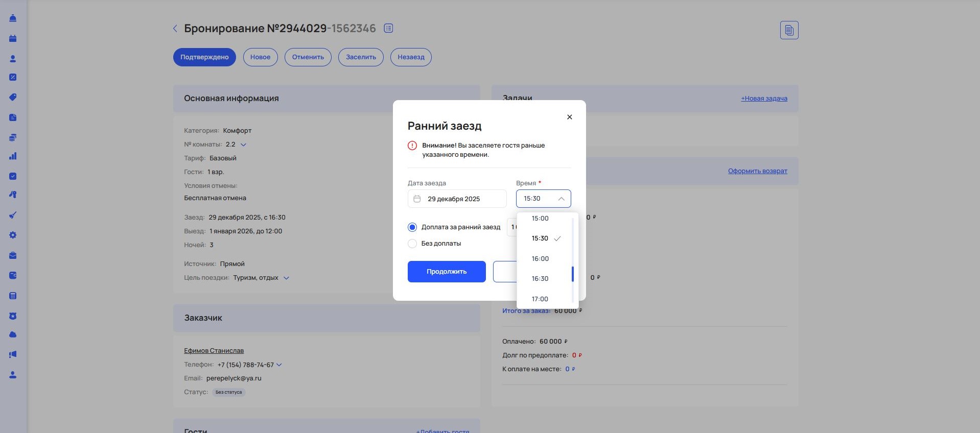Open the price tag icon in sidebar
980x433 pixels.
point(13,97)
